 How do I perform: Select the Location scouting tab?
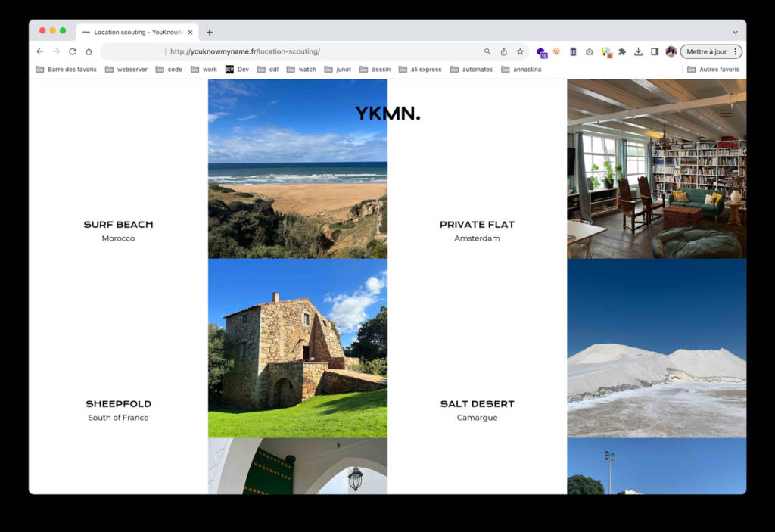138,32
